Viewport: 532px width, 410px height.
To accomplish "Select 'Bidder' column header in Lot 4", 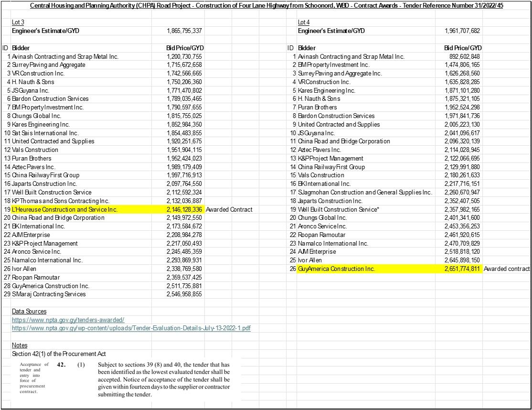I will [307, 48].
